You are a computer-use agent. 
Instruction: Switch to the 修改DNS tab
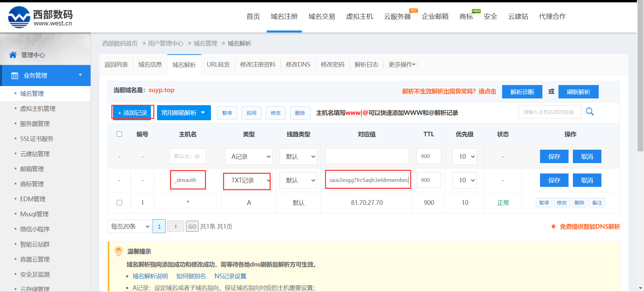(x=298, y=64)
